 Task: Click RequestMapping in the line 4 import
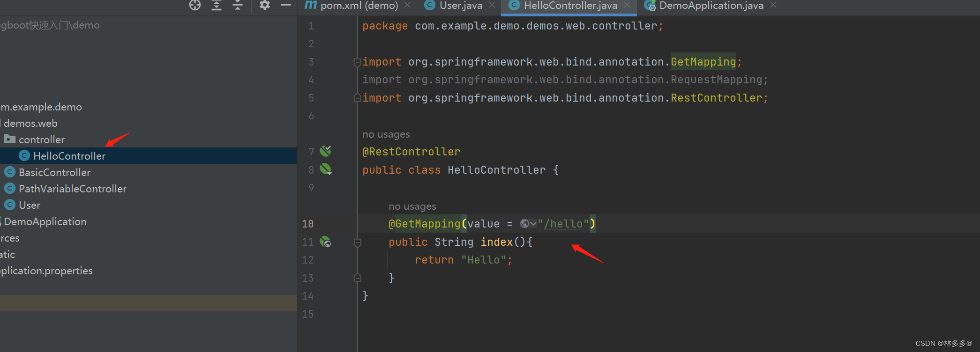pyautogui.click(x=716, y=80)
